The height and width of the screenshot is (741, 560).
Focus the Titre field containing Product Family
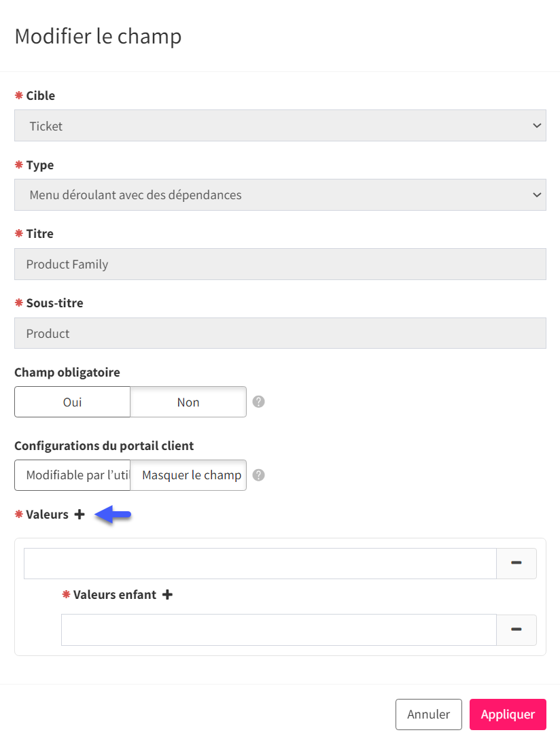(280, 264)
